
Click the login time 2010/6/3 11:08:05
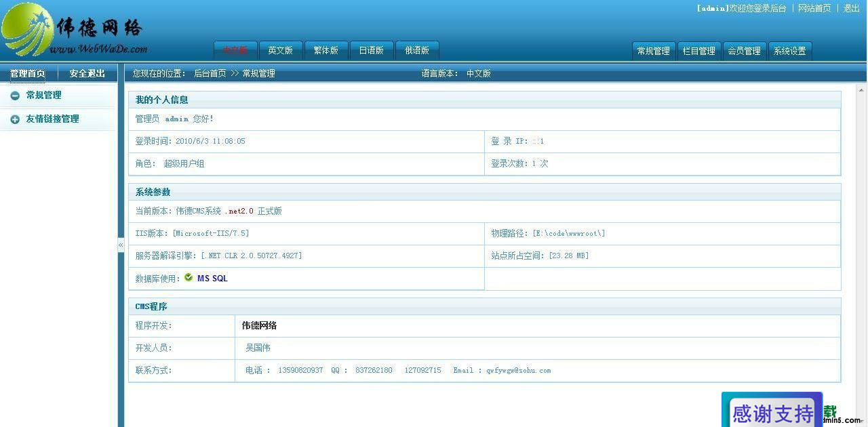point(210,142)
